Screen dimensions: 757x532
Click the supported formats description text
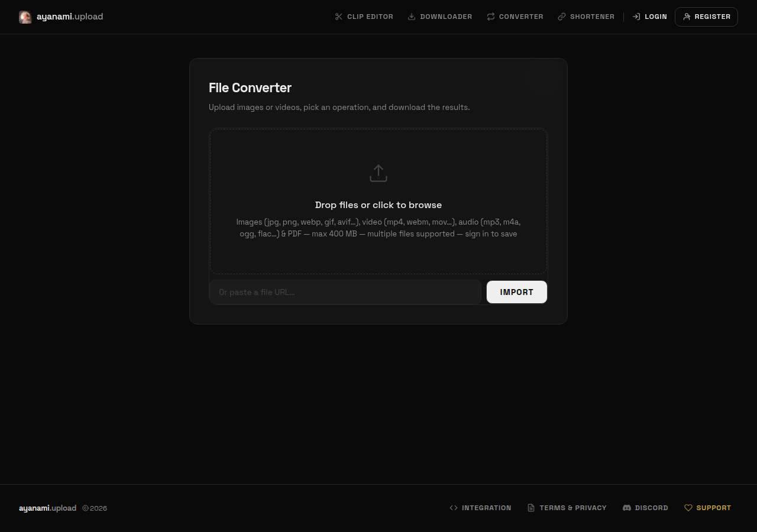click(x=378, y=228)
